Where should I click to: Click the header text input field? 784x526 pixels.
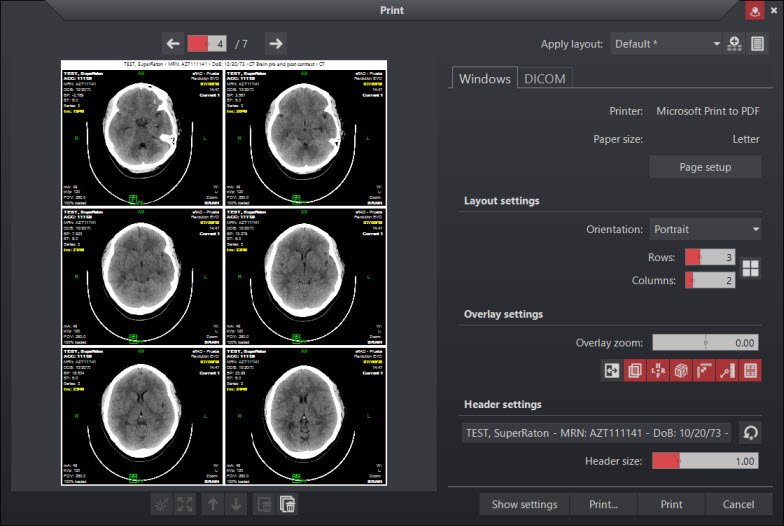596,433
